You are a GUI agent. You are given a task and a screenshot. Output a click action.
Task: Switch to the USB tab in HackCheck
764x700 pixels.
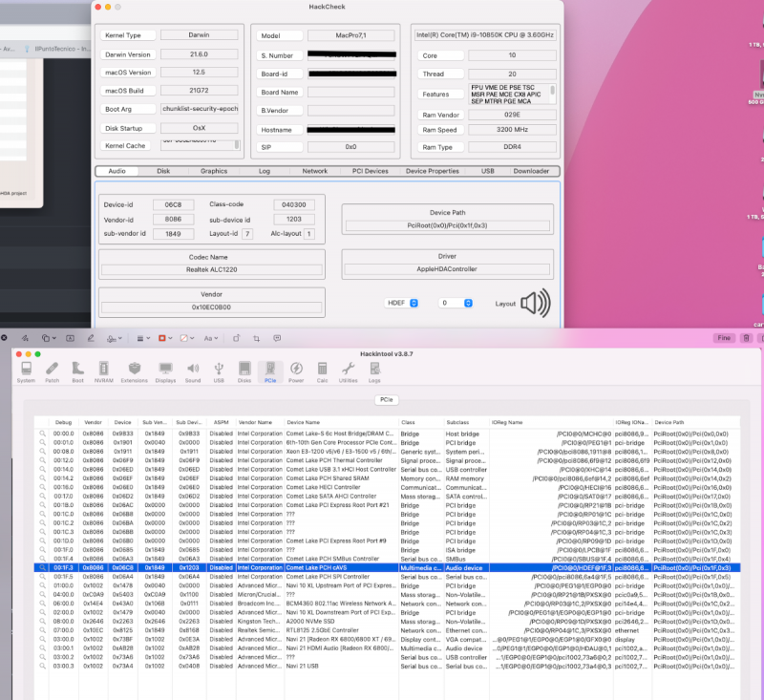coord(488,171)
